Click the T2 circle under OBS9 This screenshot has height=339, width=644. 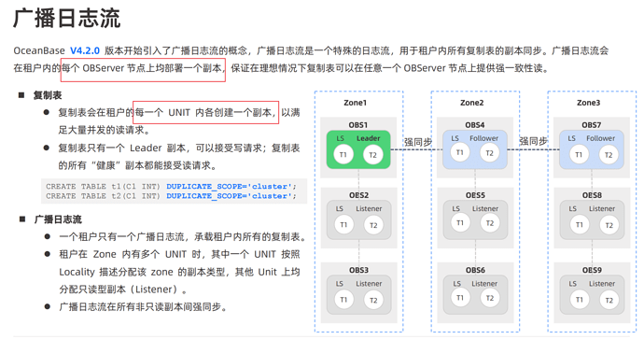coord(609,300)
